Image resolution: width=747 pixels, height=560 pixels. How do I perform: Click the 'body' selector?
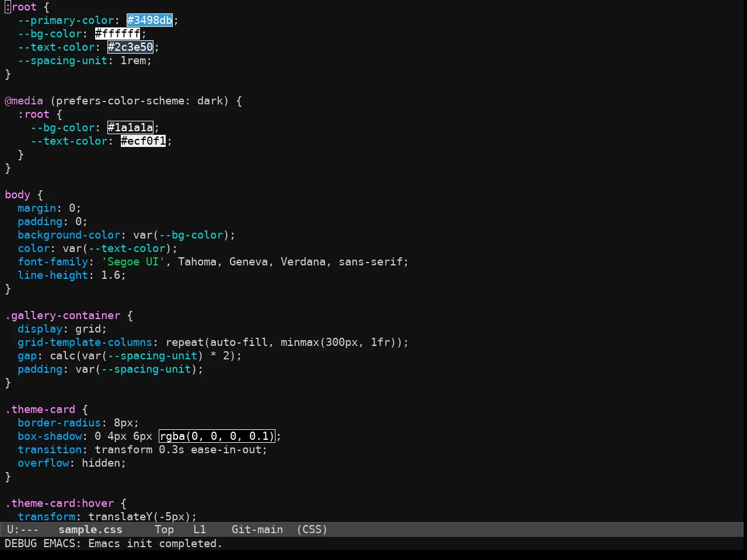point(18,195)
